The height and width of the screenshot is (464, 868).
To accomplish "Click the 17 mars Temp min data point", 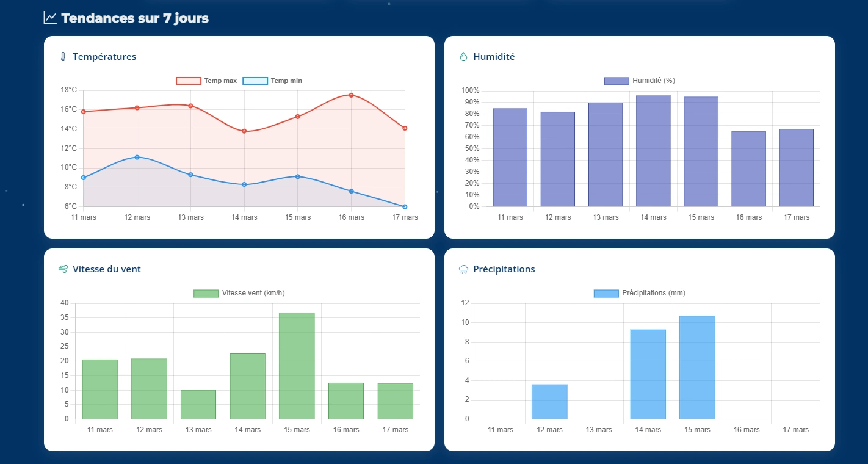I will click(x=405, y=206).
